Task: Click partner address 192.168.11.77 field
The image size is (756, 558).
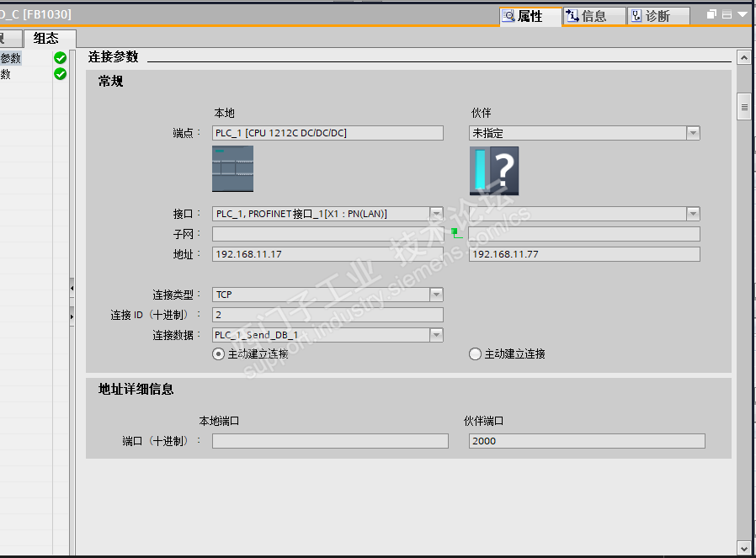Action: point(584,254)
